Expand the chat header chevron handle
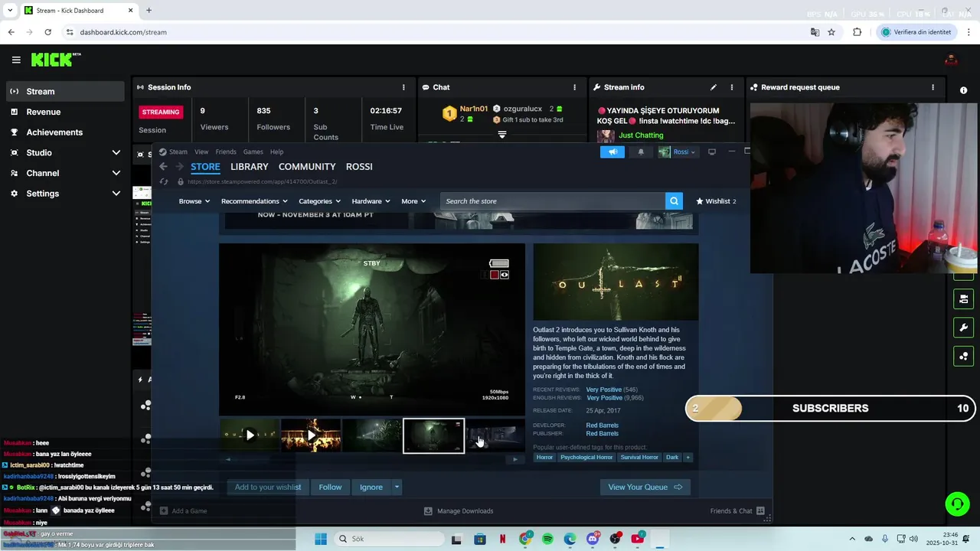 point(502,135)
